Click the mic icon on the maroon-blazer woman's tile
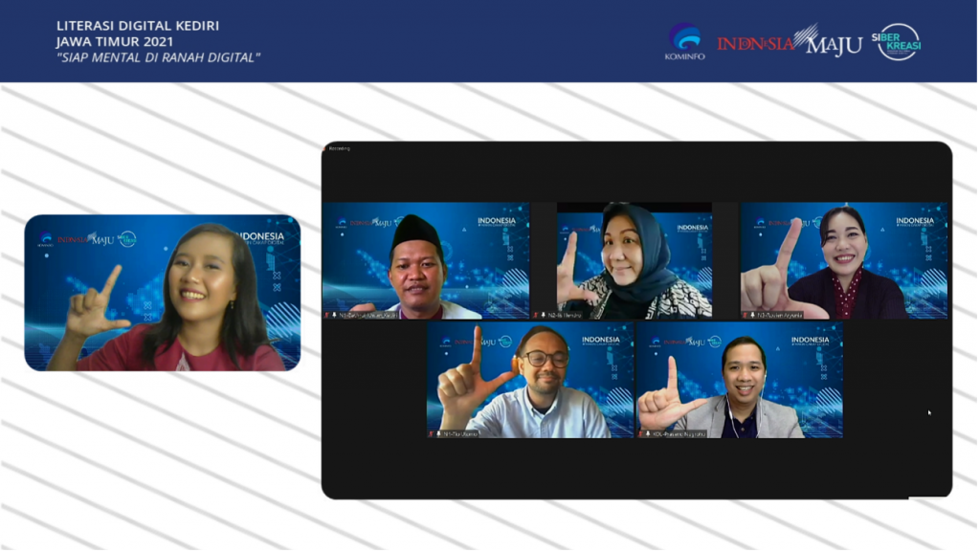The width and height of the screenshot is (980, 553). pyautogui.click(x=751, y=314)
